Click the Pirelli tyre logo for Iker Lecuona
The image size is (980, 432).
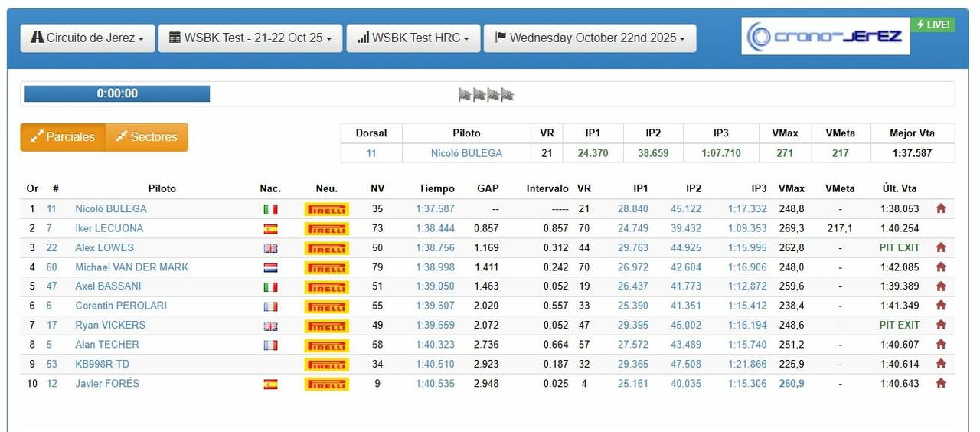coord(326,228)
